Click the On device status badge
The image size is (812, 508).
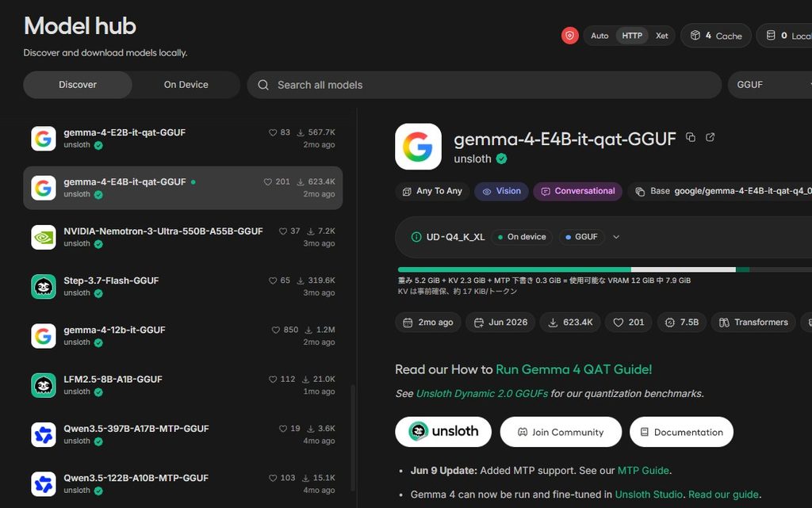click(522, 237)
